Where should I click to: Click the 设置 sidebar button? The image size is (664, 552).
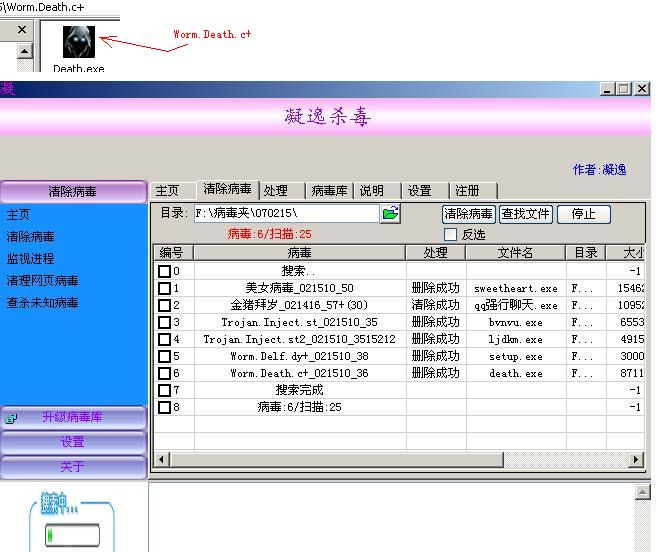click(73, 442)
